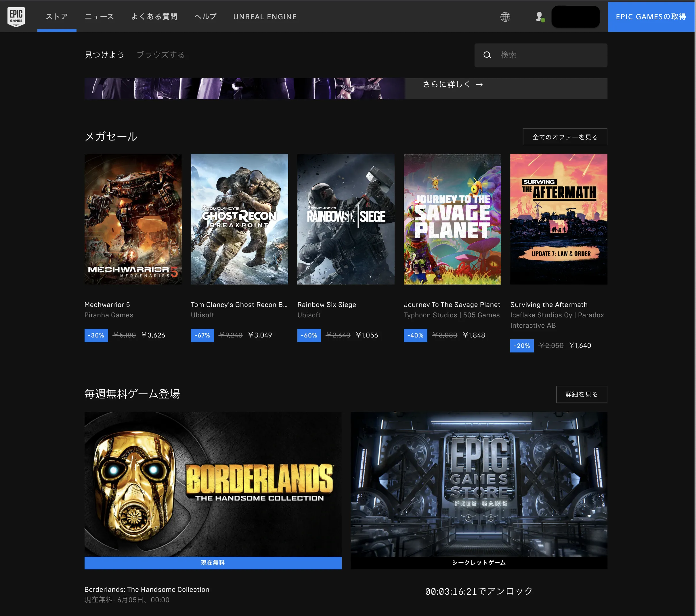This screenshot has height=616, width=696.
Task: Open the よくある質問 menu item
Action: [154, 16]
